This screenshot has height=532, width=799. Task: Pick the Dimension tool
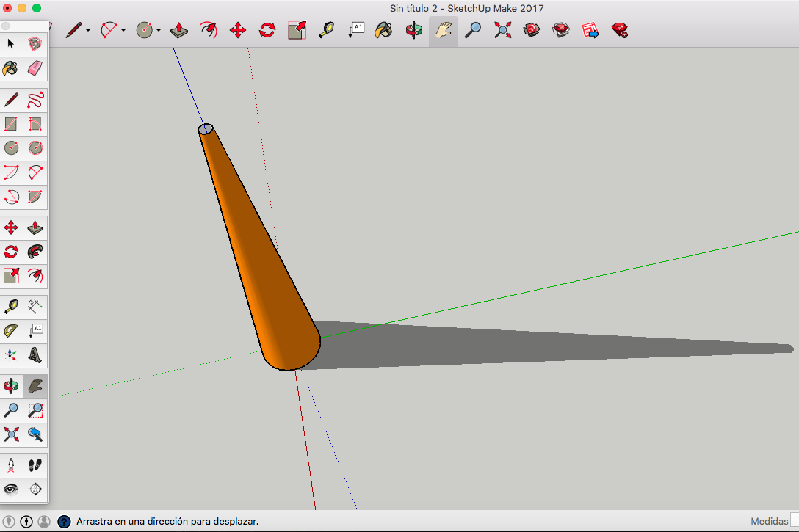coord(35,307)
